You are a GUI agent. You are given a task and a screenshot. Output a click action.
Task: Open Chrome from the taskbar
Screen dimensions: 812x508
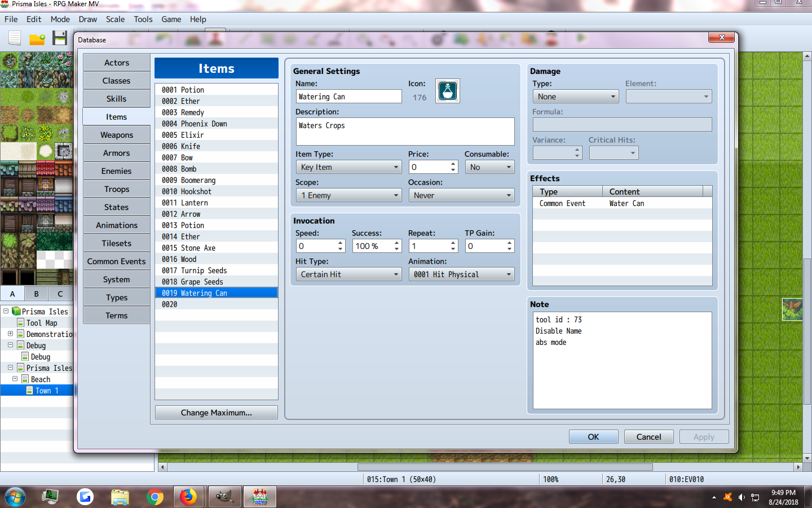[155, 497]
